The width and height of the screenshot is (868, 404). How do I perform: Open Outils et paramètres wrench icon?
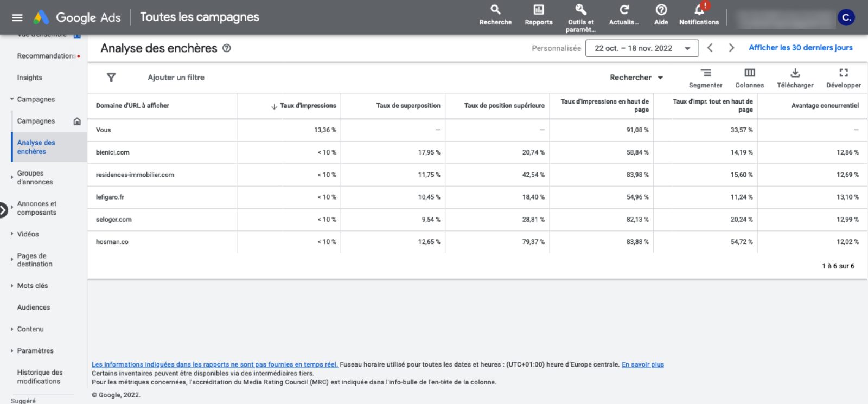(580, 10)
